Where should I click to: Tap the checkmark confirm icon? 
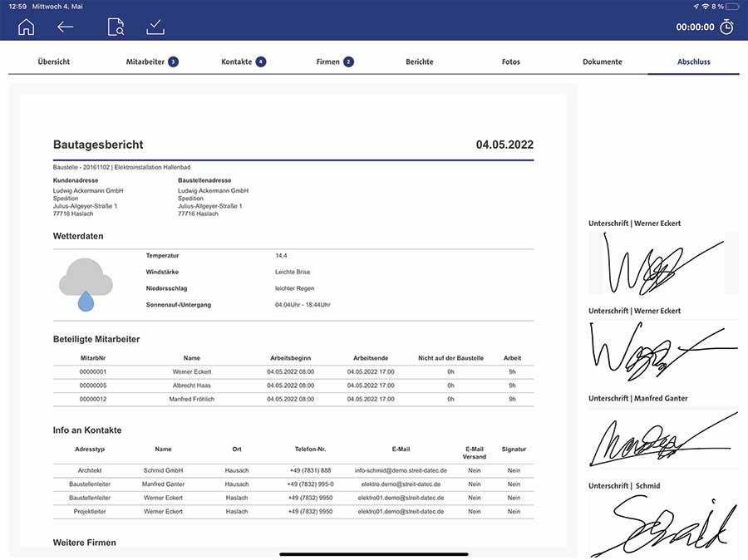(155, 27)
